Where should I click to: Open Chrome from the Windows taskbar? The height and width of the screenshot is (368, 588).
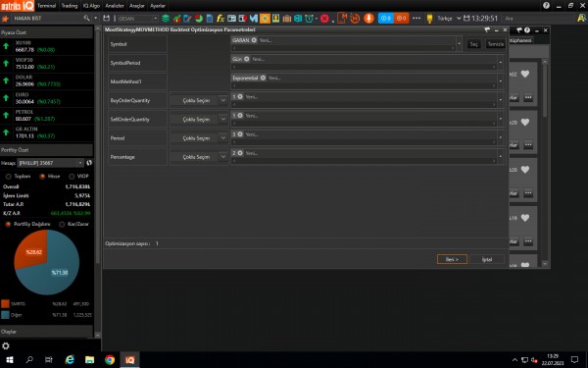tap(110, 360)
